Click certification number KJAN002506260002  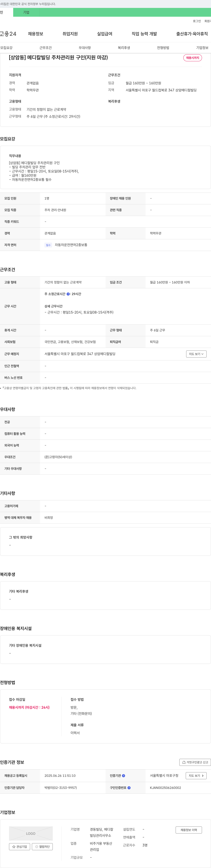tap(166, 788)
